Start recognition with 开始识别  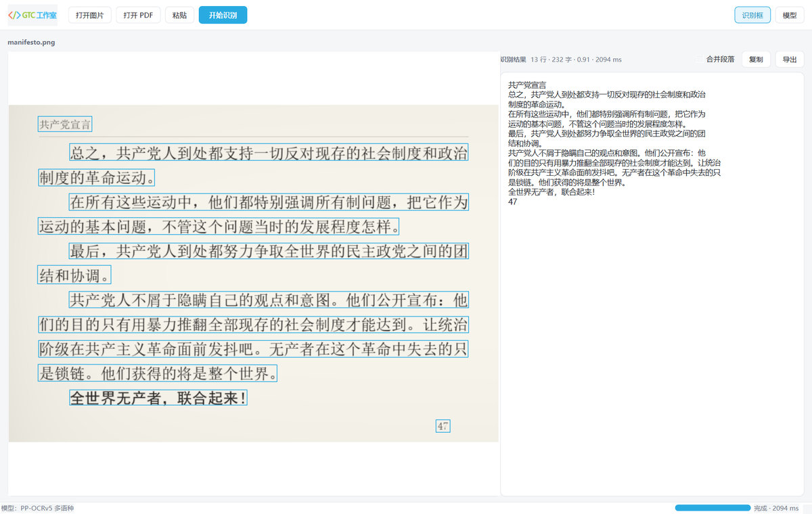pyautogui.click(x=223, y=15)
